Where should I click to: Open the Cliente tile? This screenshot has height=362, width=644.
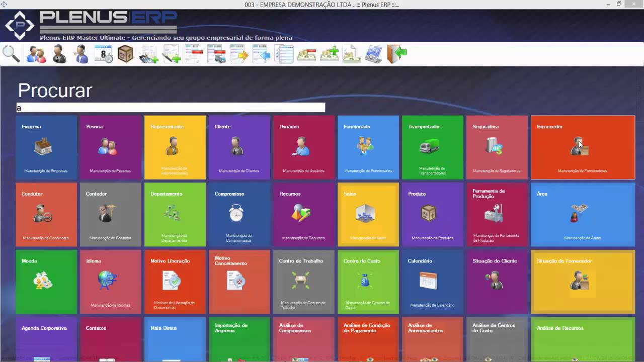pyautogui.click(x=239, y=147)
